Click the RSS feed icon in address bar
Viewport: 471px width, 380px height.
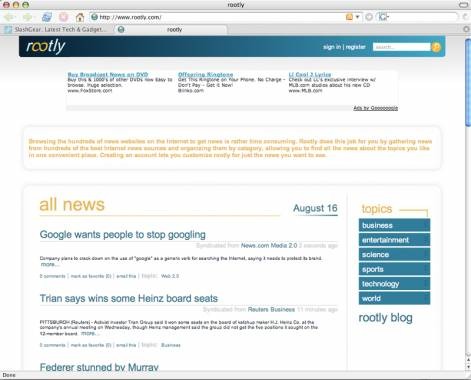point(349,17)
